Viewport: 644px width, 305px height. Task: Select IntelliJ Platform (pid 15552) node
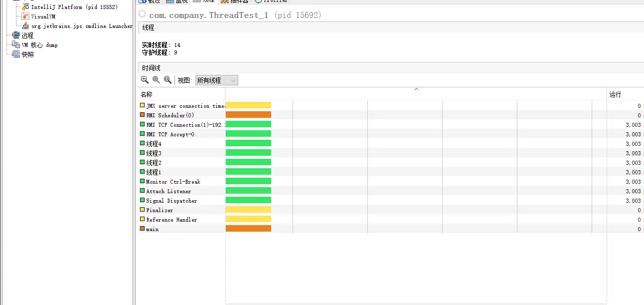coord(74,7)
